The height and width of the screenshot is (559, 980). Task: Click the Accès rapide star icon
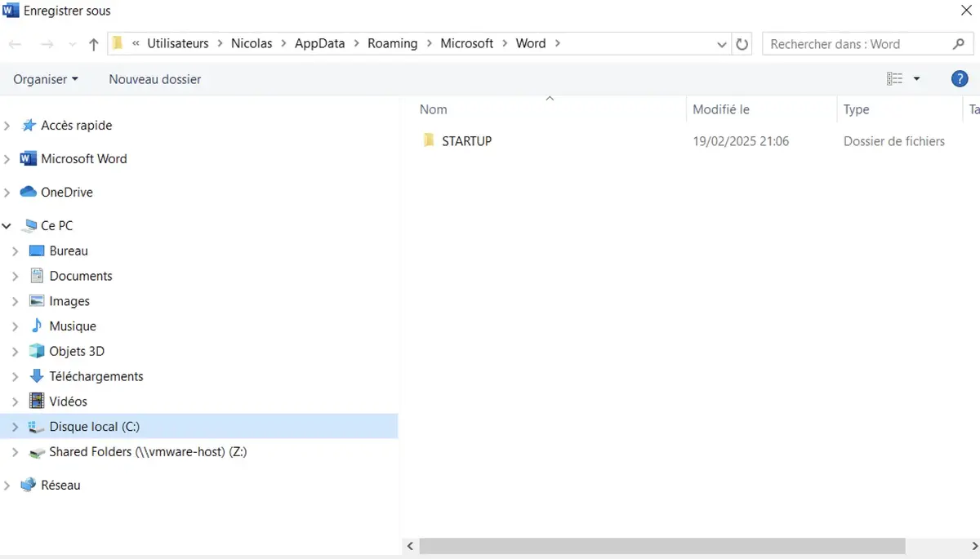pos(28,125)
